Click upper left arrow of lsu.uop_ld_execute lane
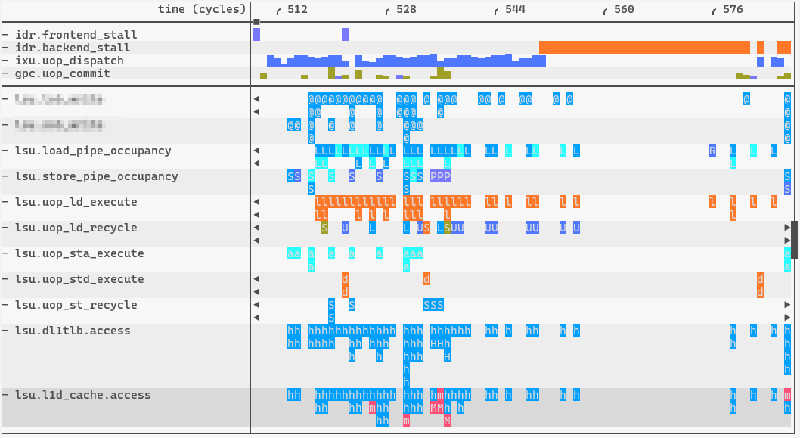 point(257,202)
